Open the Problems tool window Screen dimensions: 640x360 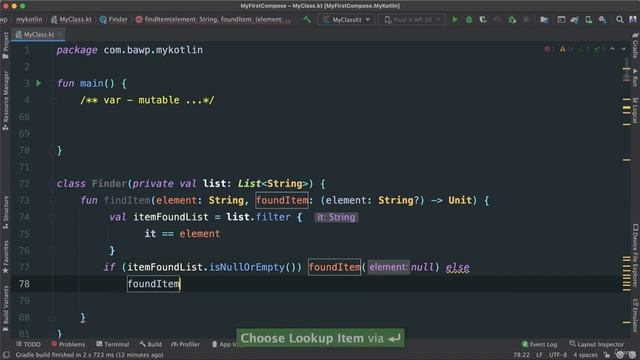(68, 344)
